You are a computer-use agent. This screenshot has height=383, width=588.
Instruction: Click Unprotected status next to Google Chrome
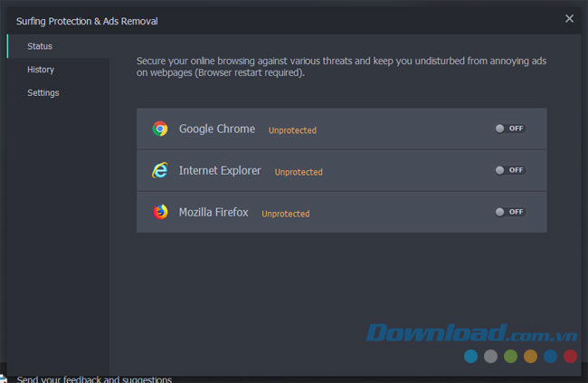click(x=292, y=130)
